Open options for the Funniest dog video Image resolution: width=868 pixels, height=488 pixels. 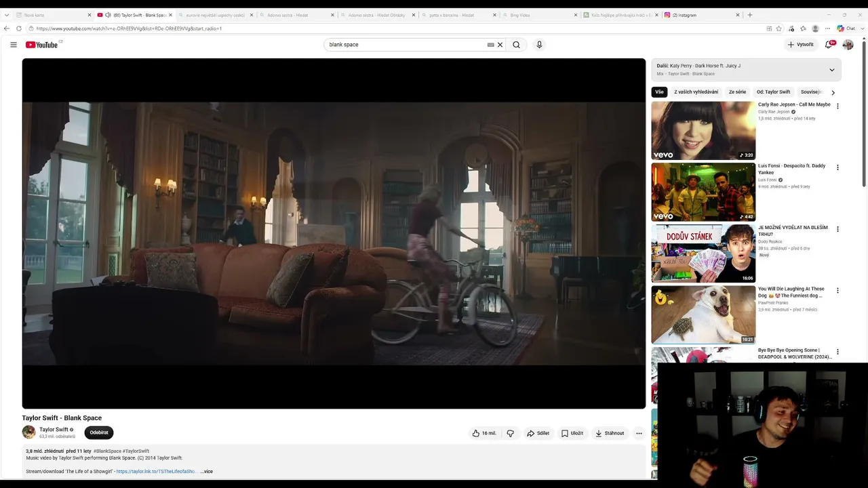837,290
